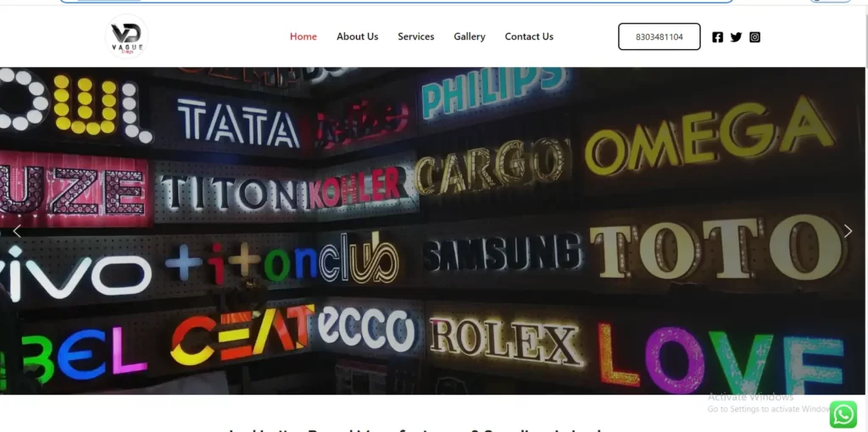Go to the Home menu item

pyautogui.click(x=303, y=36)
